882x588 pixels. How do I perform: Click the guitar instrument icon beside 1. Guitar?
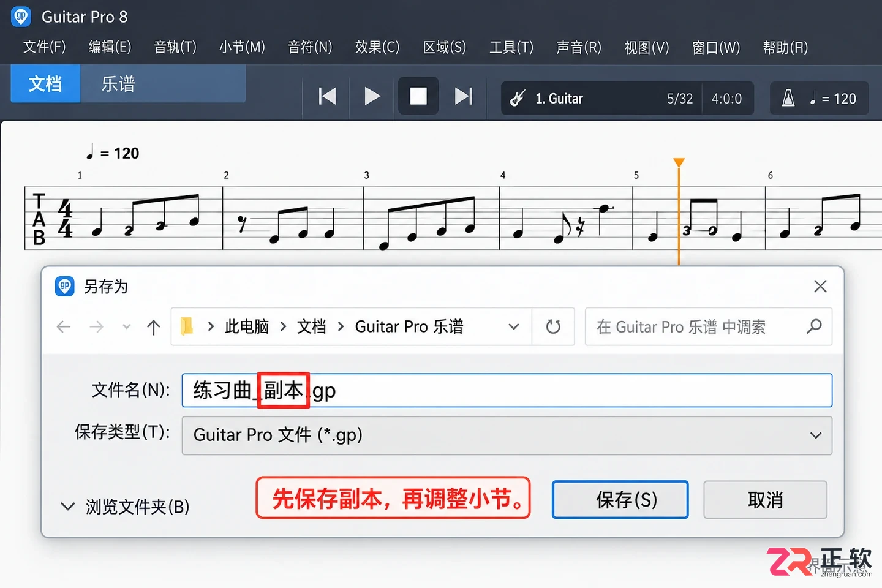518,98
